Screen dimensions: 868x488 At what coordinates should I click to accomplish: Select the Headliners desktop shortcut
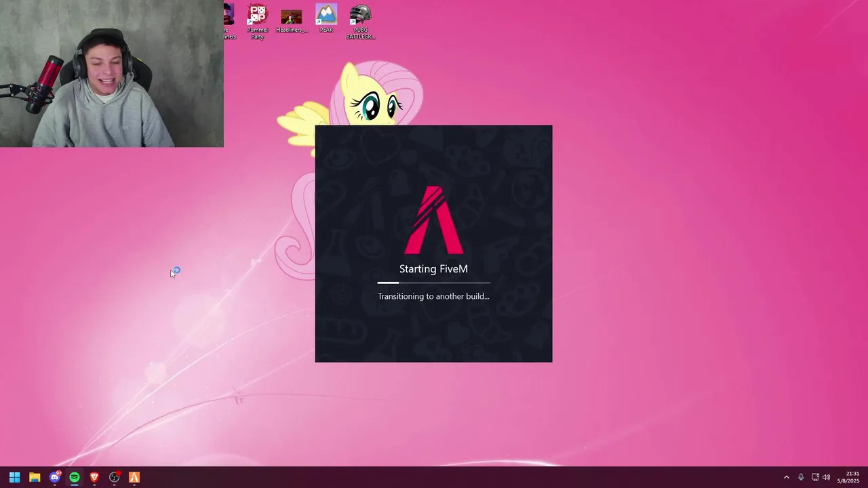coord(292,20)
